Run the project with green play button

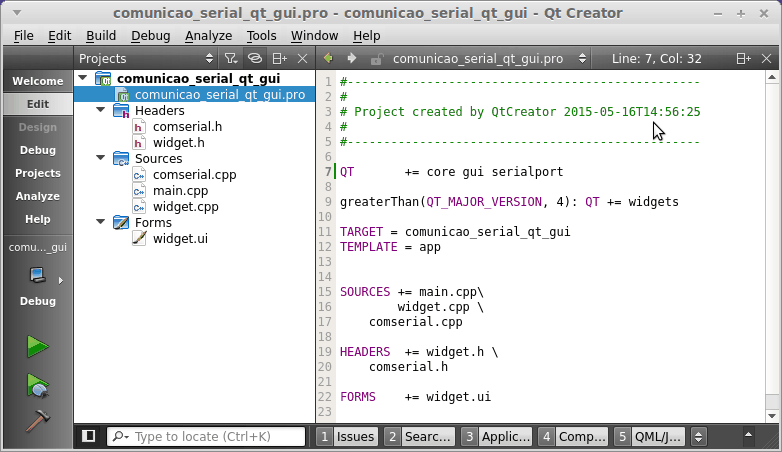pos(38,346)
